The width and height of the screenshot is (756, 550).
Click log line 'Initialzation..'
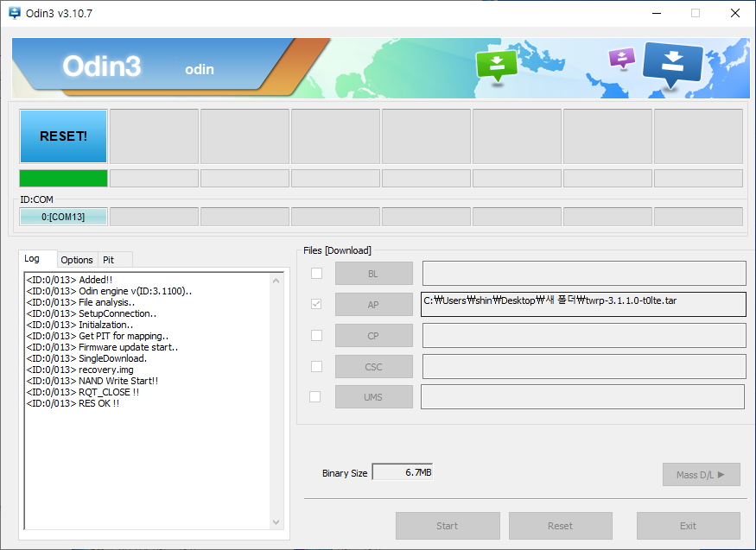tap(79, 325)
